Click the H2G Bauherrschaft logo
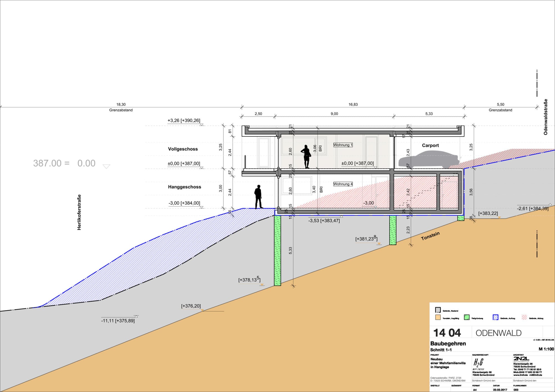The height and width of the screenshot is (392, 555). pos(478,362)
